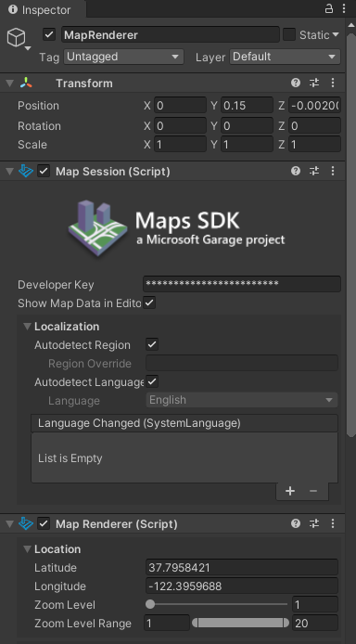This screenshot has height=644, width=356.
Task: Click the Rotation X field
Action: [180, 125]
